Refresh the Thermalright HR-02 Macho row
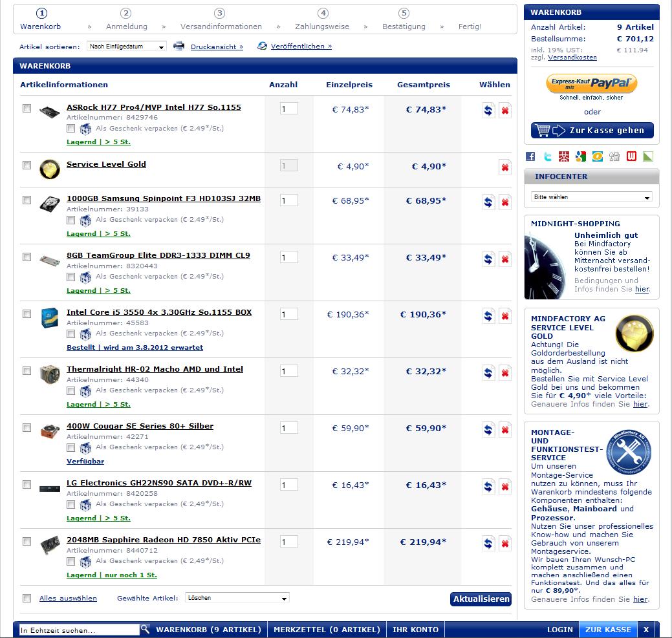672x638 pixels. (x=488, y=372)
